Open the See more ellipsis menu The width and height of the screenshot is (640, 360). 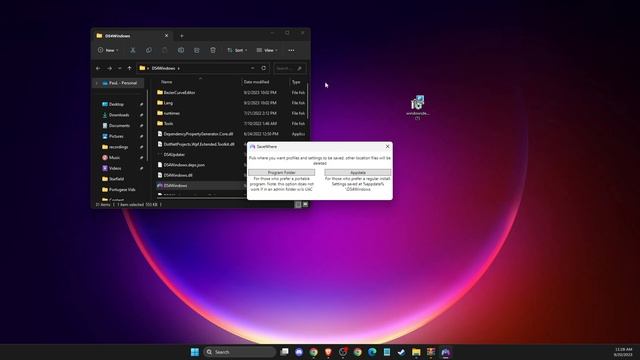pyautogui.click(x=291, y=50)
